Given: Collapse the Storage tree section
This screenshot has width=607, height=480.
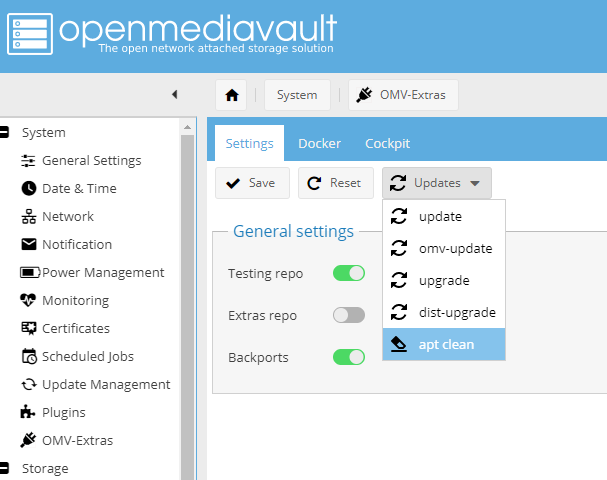Looking at the screenshot, I should point(3,468).
